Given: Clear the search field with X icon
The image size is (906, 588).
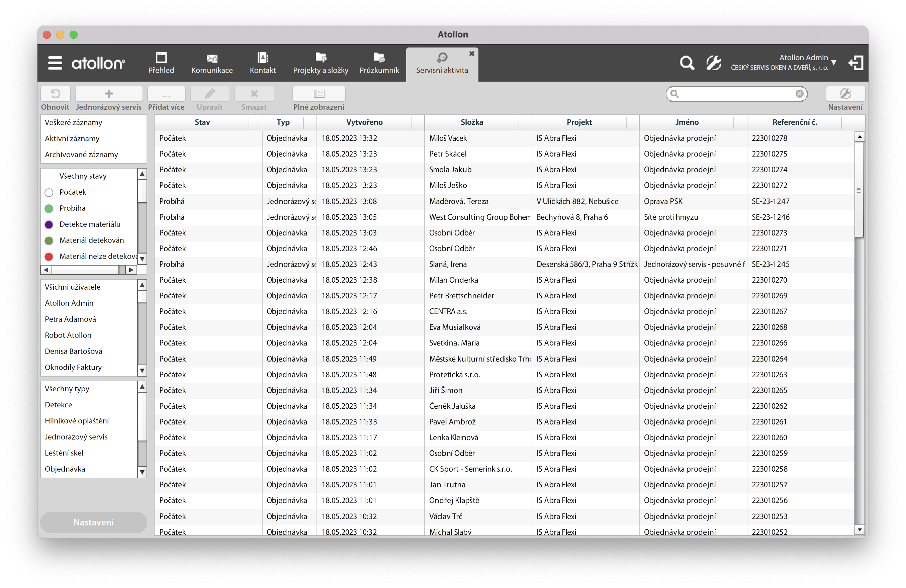Looking at the screenshot, I should (799, 94).
